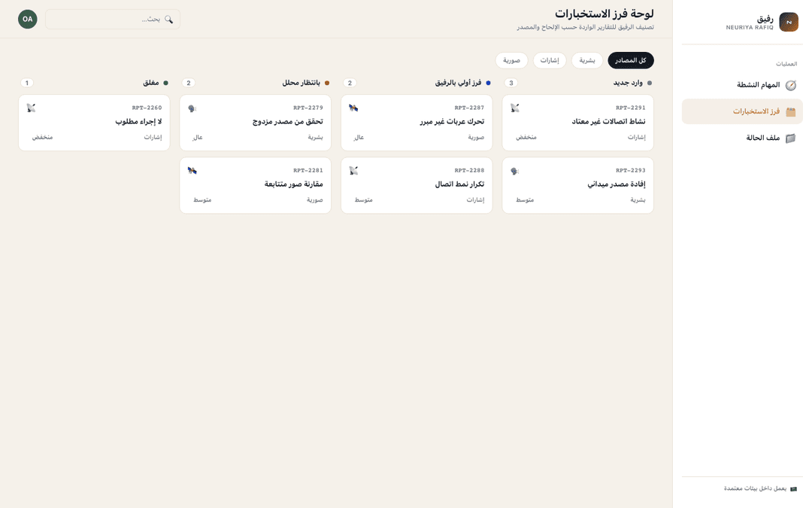Click the صورية source label on card RPT-2281
Screen dimensions: 812x508
pyautogui.click(x=315, y=199)
